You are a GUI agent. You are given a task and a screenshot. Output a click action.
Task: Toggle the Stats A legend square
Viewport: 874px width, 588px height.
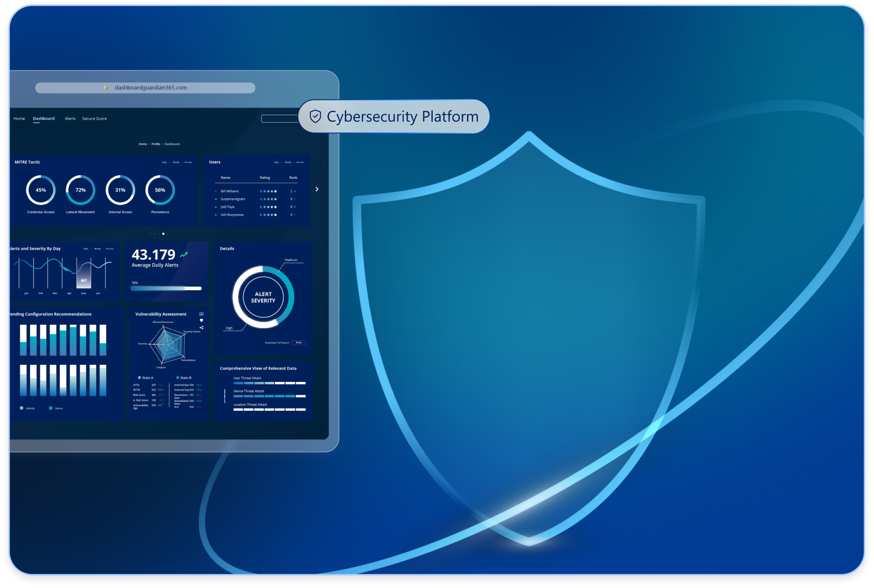[139, 378]
